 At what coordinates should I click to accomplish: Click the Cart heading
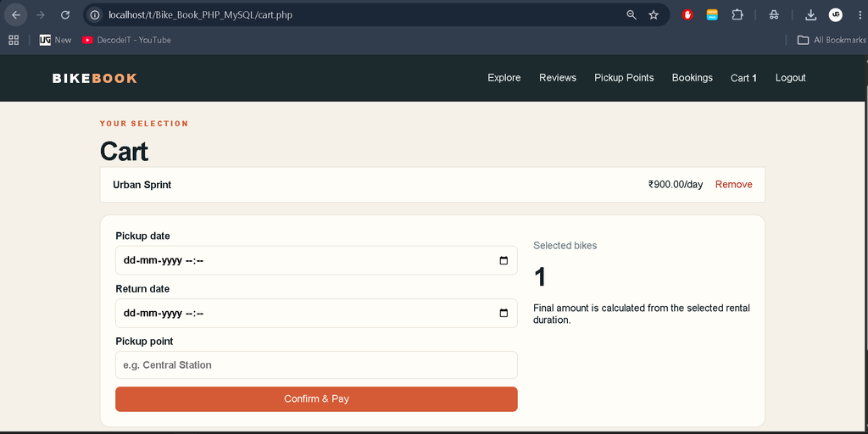click(124, 151)
